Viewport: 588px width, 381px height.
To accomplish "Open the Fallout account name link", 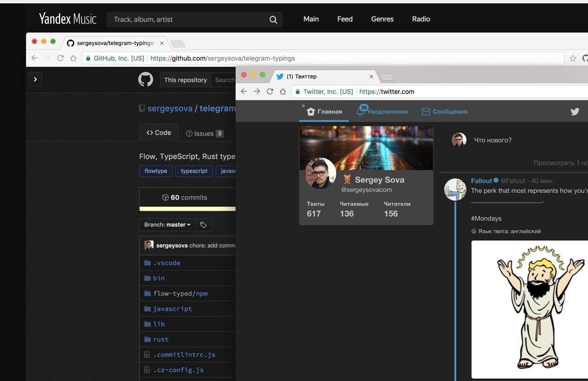I will click(481, 181).
